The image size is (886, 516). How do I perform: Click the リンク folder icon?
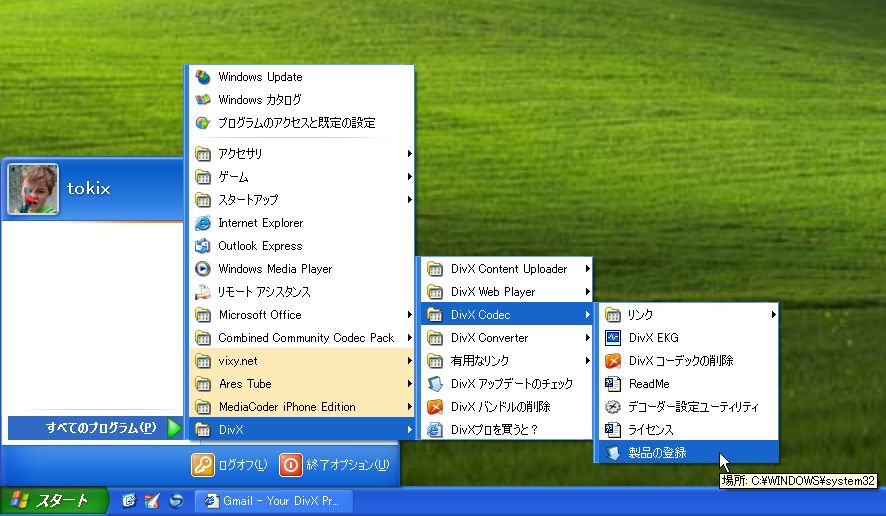613,315
